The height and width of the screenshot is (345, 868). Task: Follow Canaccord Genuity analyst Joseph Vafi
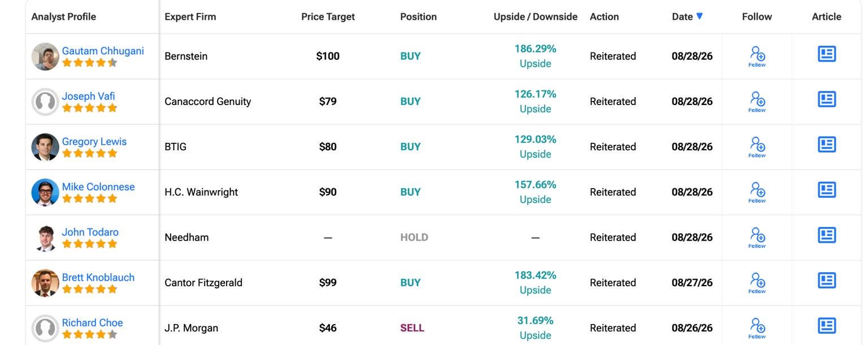757,102
